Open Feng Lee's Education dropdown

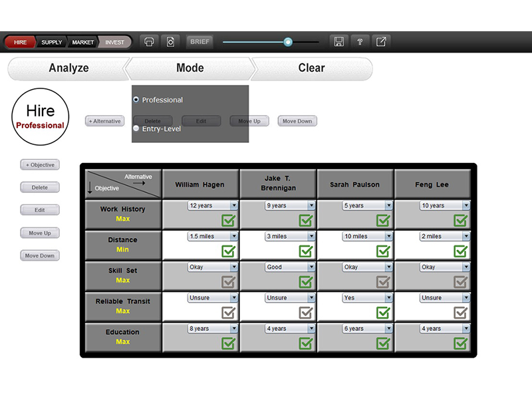click(445, 329)
